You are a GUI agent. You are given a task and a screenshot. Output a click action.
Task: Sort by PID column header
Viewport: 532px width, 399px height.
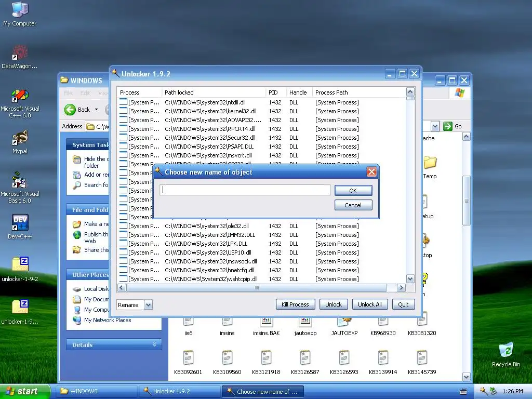[x=276, y=92]
